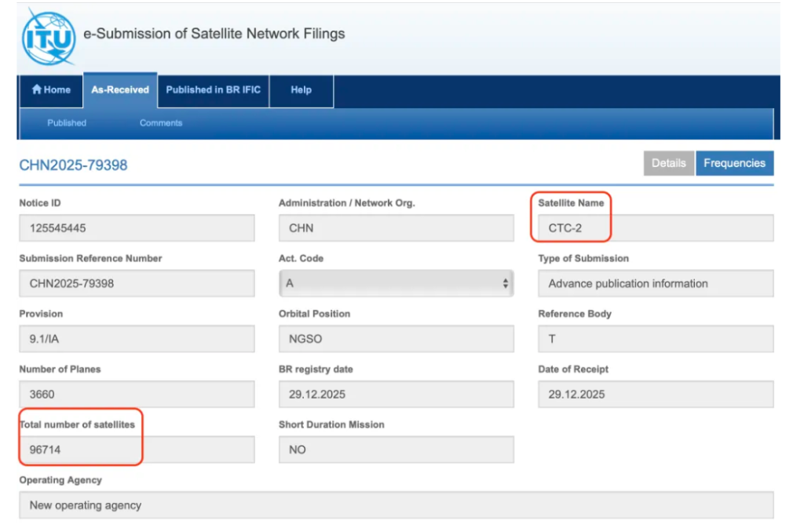Open the Help menu item
The height and width of the screenshot is (532, 804).
click(x=301, y=90)
